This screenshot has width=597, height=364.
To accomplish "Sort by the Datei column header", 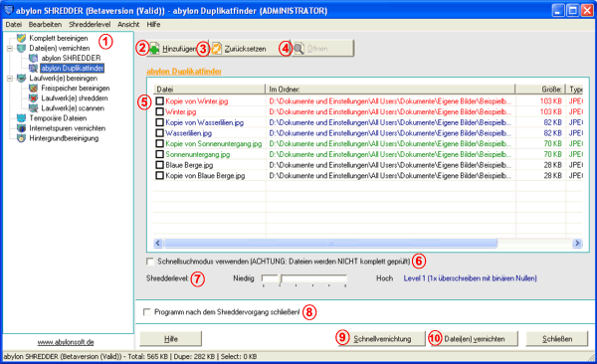I will point(209,90).
